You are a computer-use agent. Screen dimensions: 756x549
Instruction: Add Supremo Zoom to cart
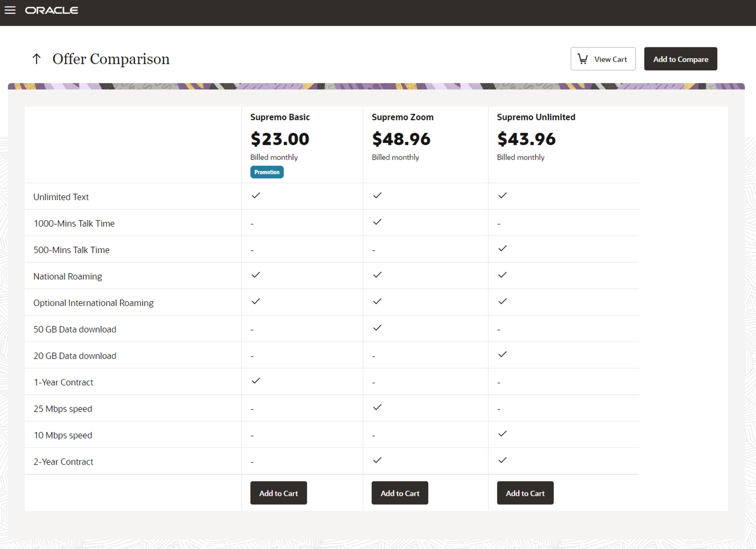(x=400, y=493)
